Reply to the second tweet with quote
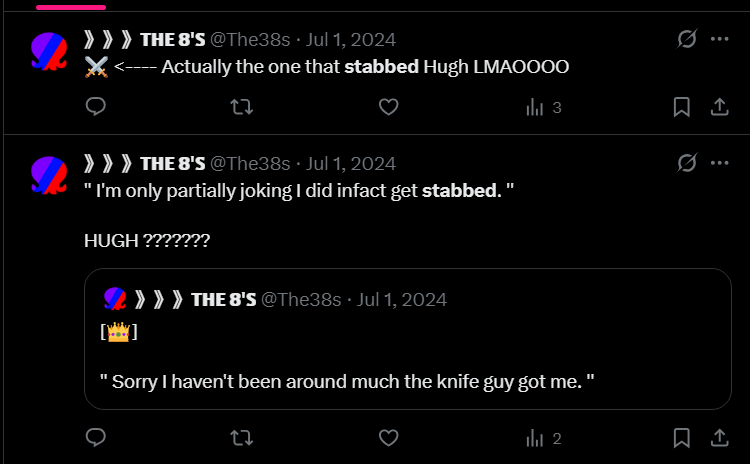The image size is (750, 464). point(96,437)
